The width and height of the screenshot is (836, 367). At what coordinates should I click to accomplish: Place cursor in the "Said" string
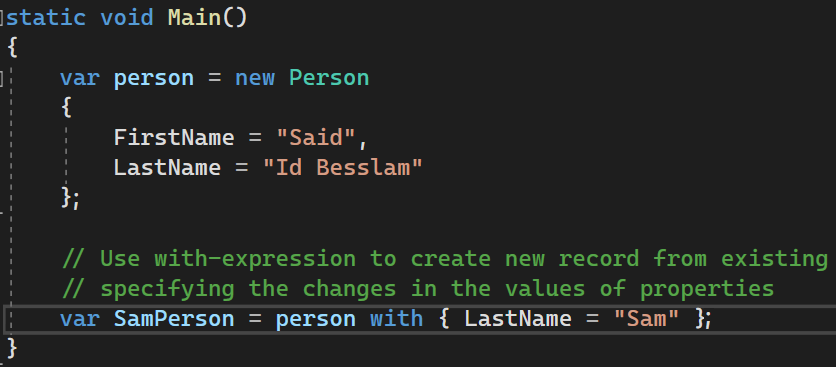[316, 138]
